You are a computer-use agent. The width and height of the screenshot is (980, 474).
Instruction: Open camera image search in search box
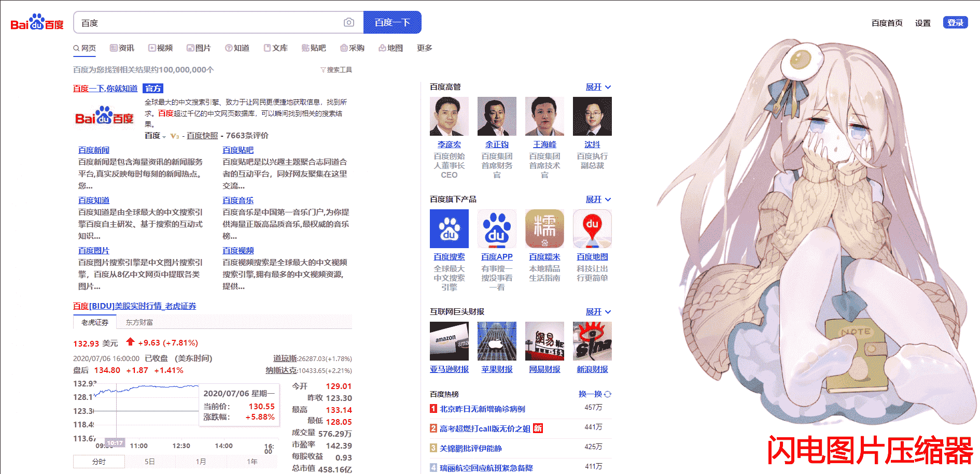click(x=349, y=22)
